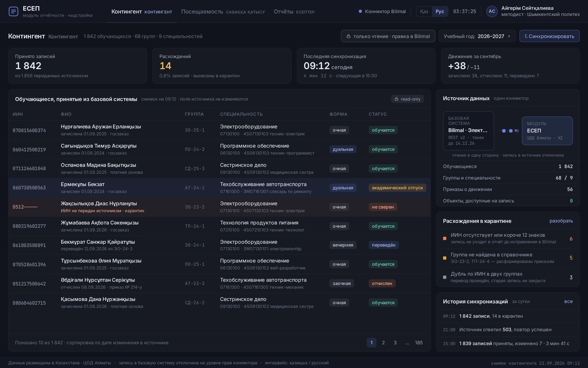Open the Движение за сентябрь card
The image size is (588, 368).
[x=510, y=66]
